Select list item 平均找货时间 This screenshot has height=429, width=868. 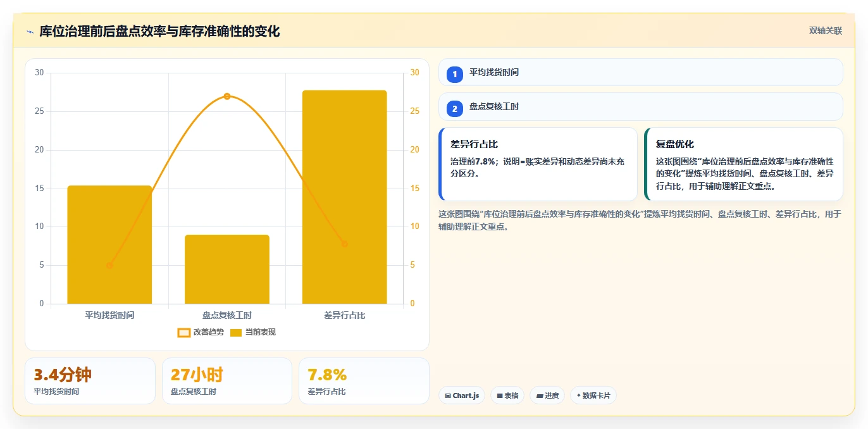click(641, 72)
